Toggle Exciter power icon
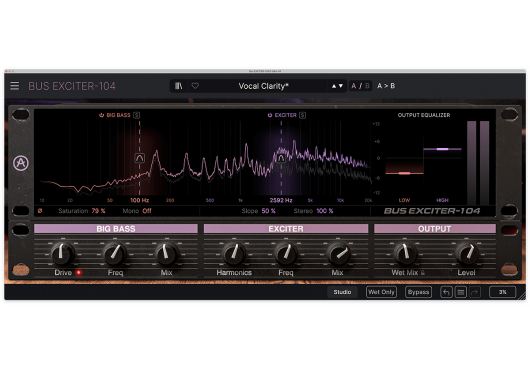The height and width of the screenshot is (371, 530). 270,115
